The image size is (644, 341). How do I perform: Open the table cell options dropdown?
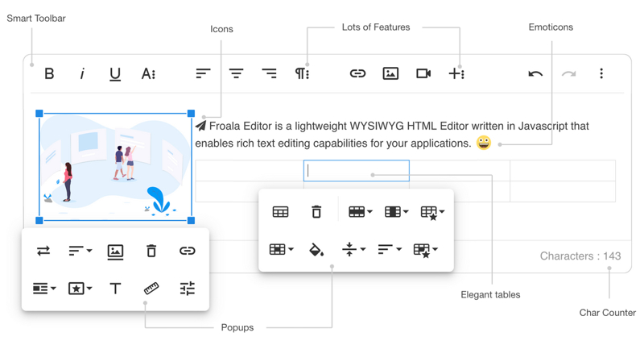[281, 249]
